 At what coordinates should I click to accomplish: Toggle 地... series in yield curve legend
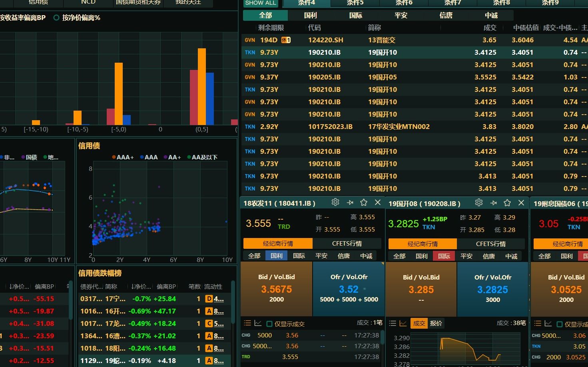point(51,157)
